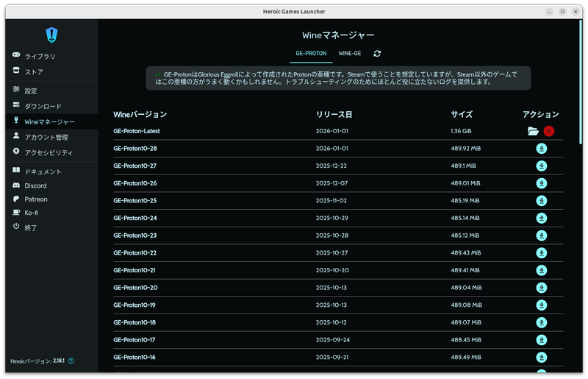This screenshot has height=379, width=588.
Task: Minimize the Heroic Games Launcher window
Action: click(549, 12)
